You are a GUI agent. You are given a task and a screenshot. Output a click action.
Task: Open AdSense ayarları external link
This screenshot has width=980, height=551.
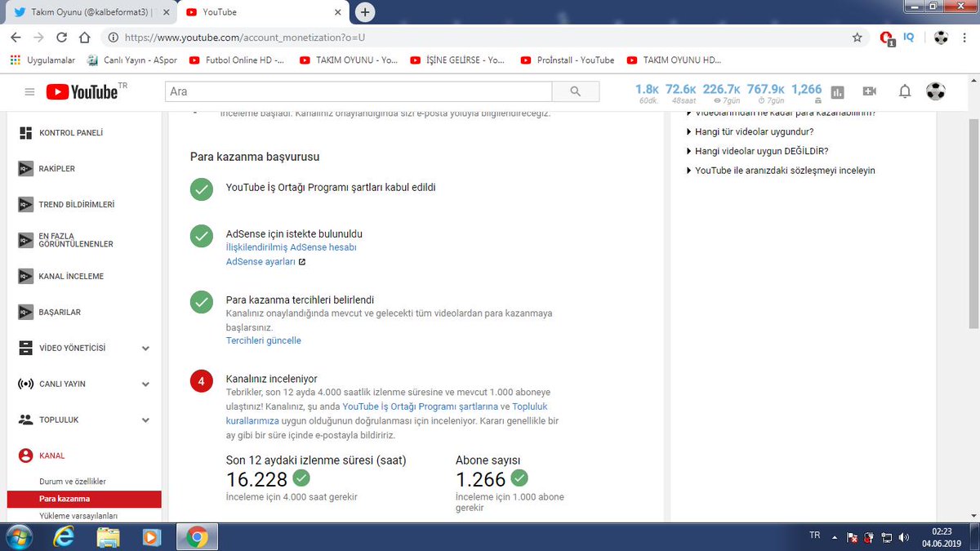tap(265, 262)
